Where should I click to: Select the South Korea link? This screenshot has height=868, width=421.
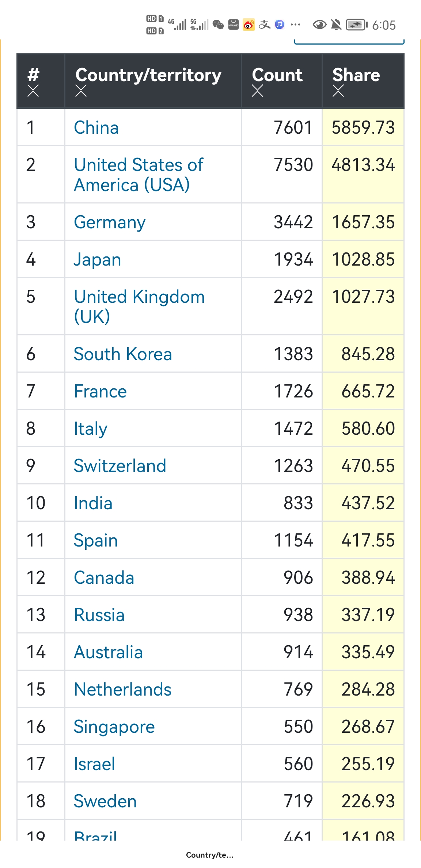pos(122,354)
